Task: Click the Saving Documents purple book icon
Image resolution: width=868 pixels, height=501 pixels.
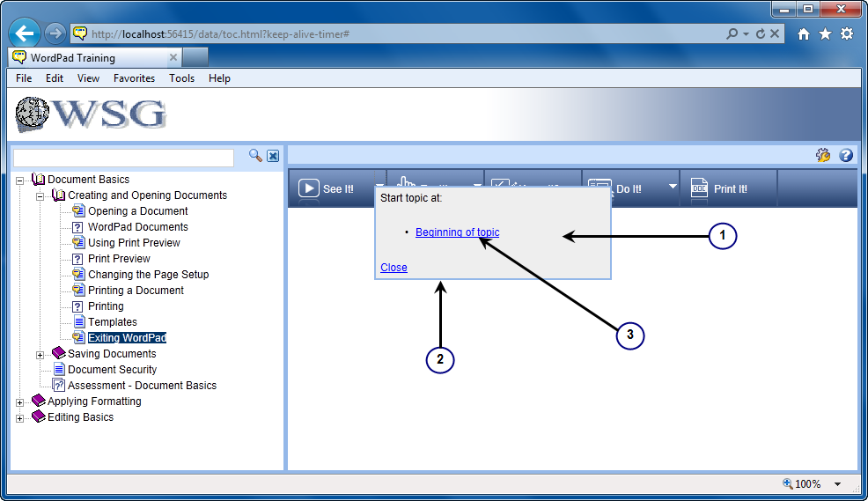Action: pyautogui.click(x=59, y=353)
